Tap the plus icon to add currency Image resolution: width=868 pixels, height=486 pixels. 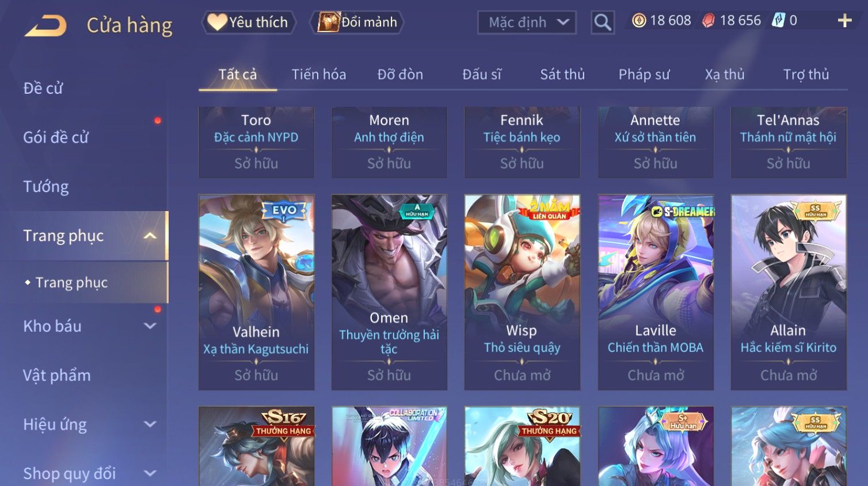[844, 21]
